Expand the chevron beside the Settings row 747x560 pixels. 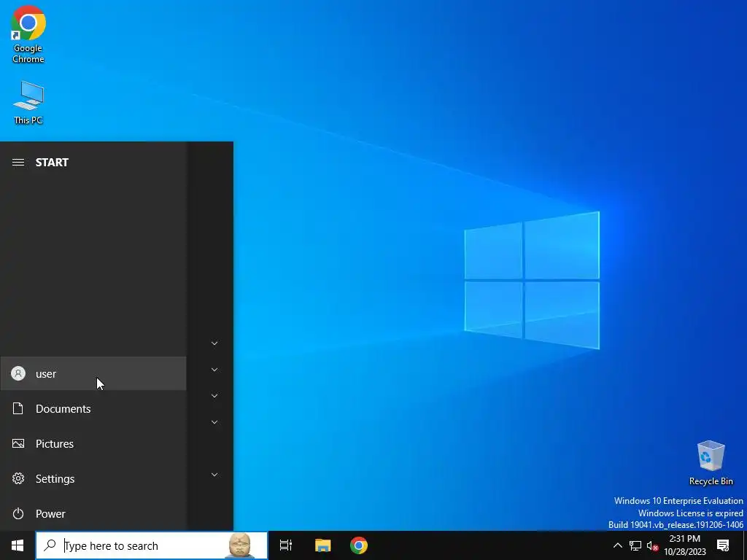214,474
